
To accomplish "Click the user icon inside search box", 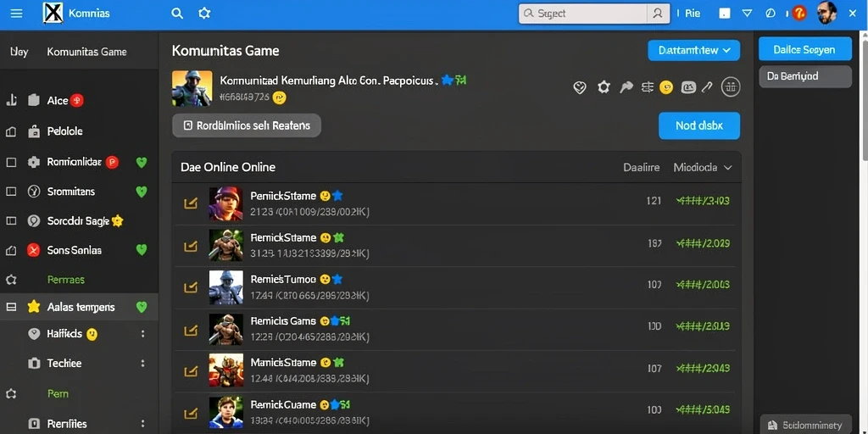I will click(658, 14).
